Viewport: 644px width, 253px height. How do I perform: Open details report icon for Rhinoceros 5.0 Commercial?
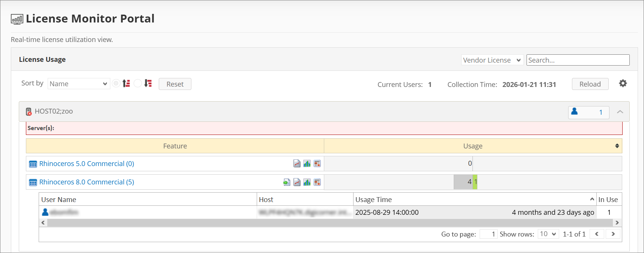[317, 163]
